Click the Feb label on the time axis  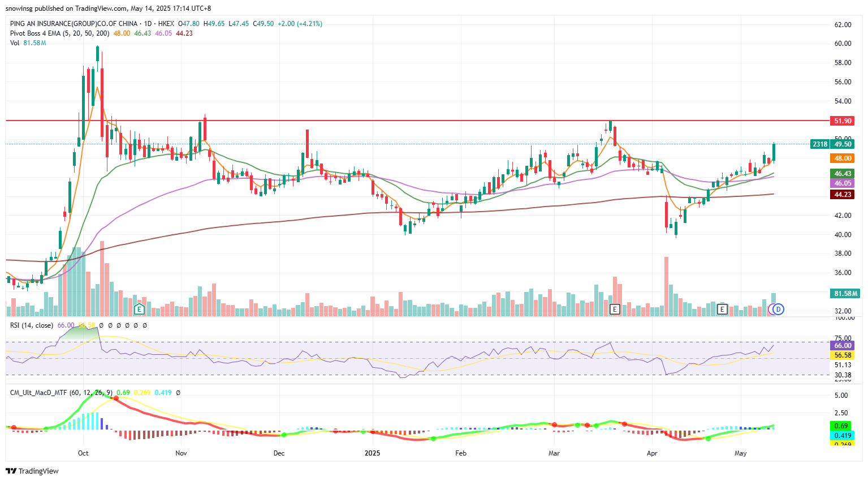pos(461,453)
